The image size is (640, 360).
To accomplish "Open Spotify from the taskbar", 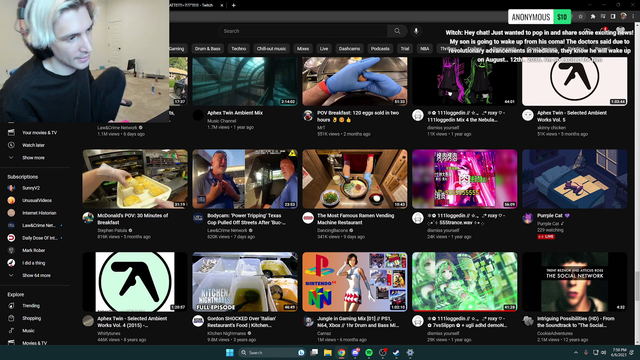I will pos(369,353).
